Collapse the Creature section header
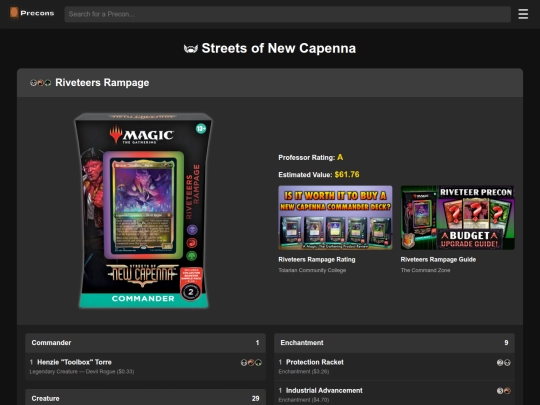540x405 pixels. 145,398
